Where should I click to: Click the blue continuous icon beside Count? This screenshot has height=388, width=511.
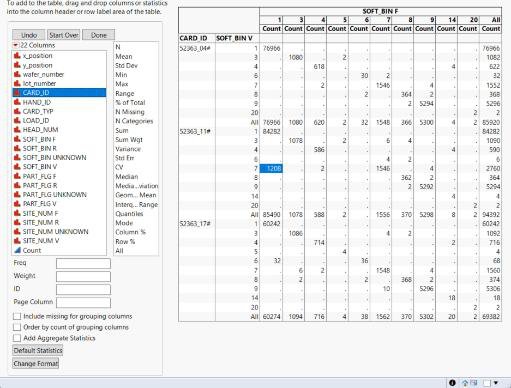tap(17, 250)
